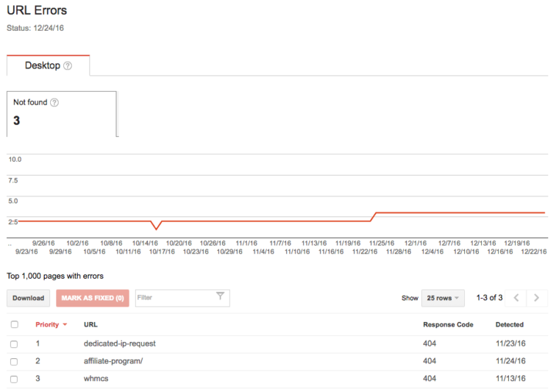
Task: Open the whmcs URL entry
Action: click(x=96, y=379)
